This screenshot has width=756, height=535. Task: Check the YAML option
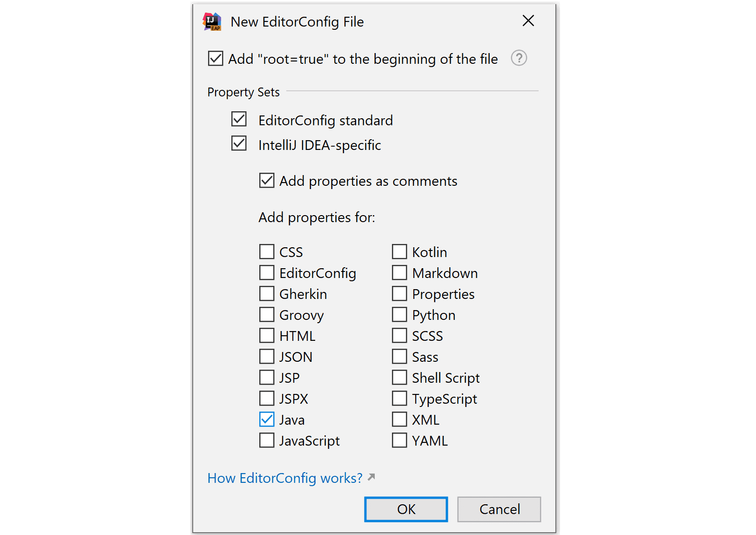point(399,440)
